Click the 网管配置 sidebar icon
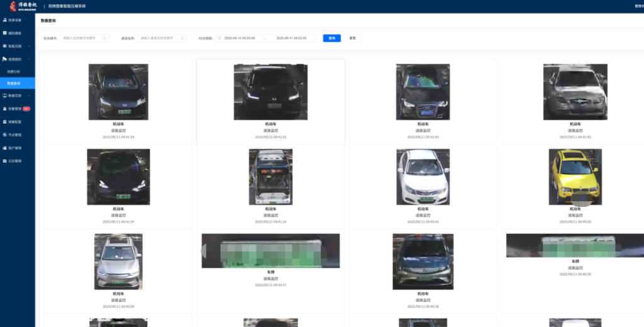This screenshot has width=644, height=327. 5,121
